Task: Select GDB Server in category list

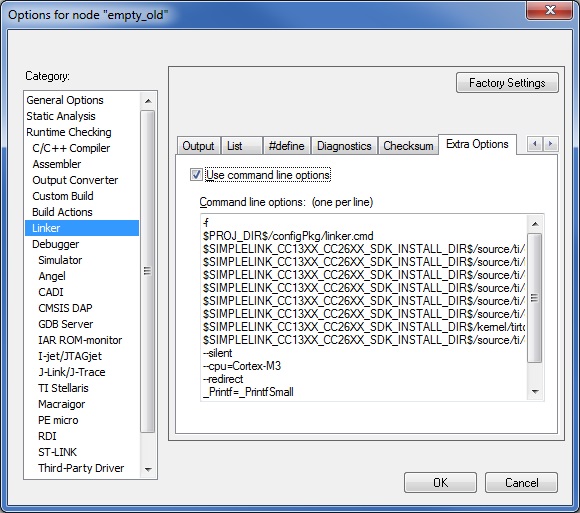Action: [65, 324]
